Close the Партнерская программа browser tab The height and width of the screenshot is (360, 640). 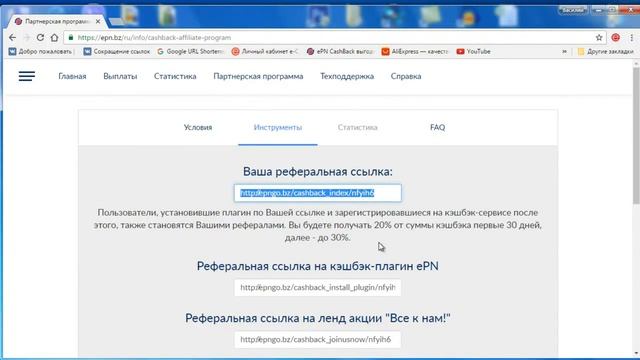point(98,21)
